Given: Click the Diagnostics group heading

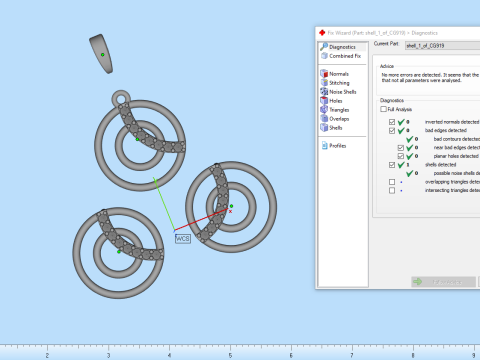Looking at the screenshot, I should click(392, 100).
